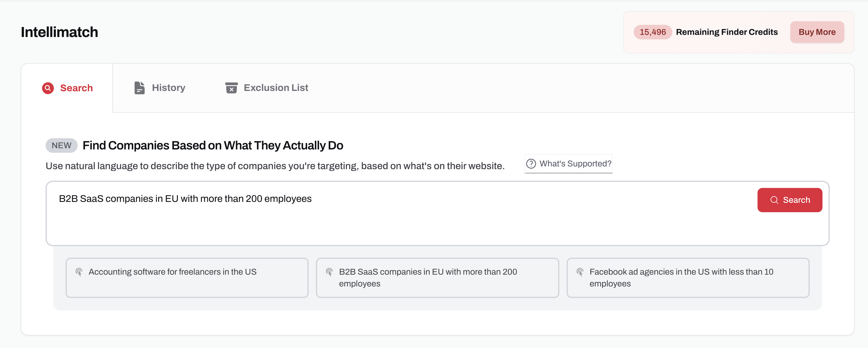Click the exclusion list icon next to its label
The height and width of the screenshot is (348, 868).
tap(231, 88)
